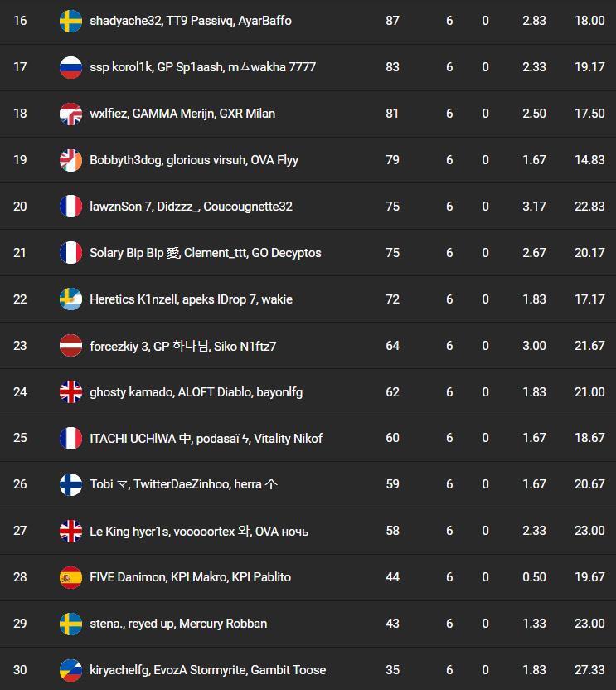This screenshot has width=616, height=690.
Task: Click the Spain flag beside FIVE Danimon
Action: [70, 577]
